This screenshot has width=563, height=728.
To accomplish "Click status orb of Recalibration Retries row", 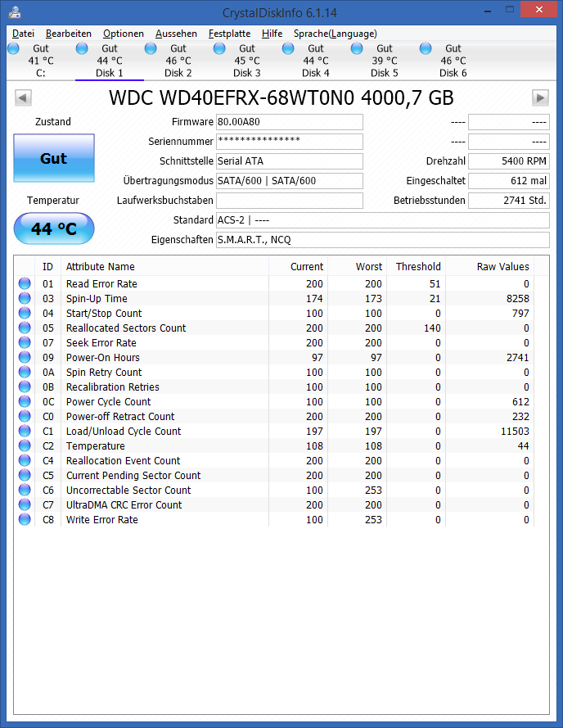I will (25, 387).
